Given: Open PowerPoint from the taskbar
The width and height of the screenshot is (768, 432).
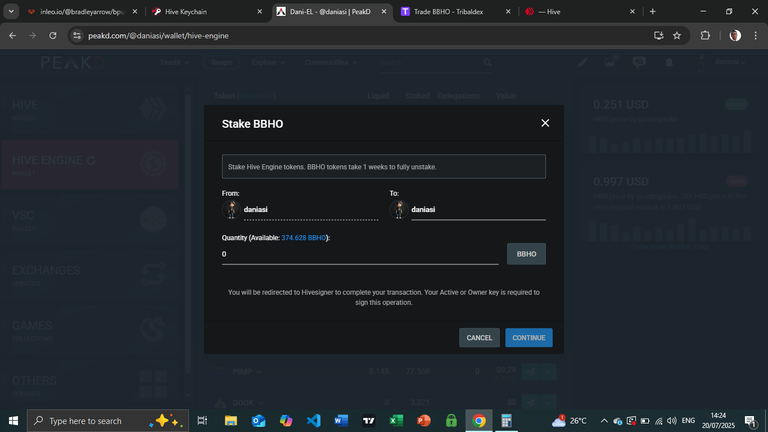Looking at the screenshot, I should point(424,420).
